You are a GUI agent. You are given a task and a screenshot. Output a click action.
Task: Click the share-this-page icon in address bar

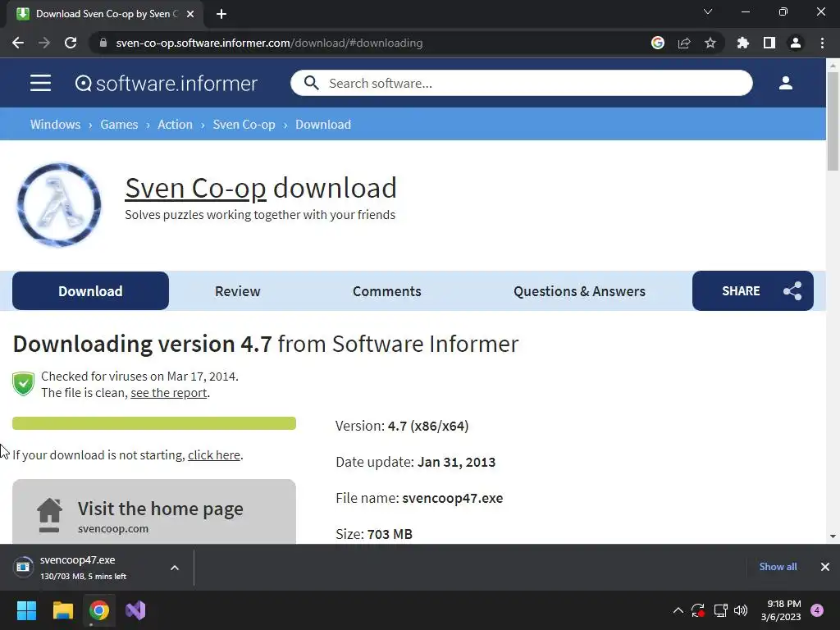point(684,43)
